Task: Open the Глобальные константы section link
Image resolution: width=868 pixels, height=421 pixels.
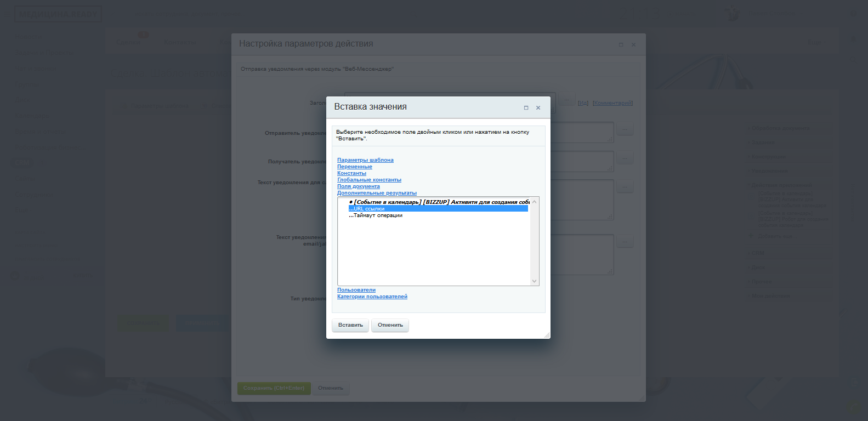Action: tap(369, 180)
